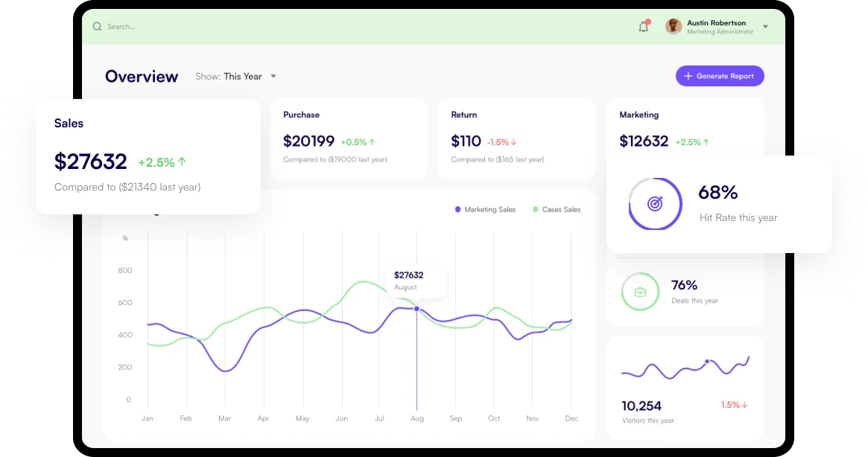Open the notifications bell

(x=644, y=27)
